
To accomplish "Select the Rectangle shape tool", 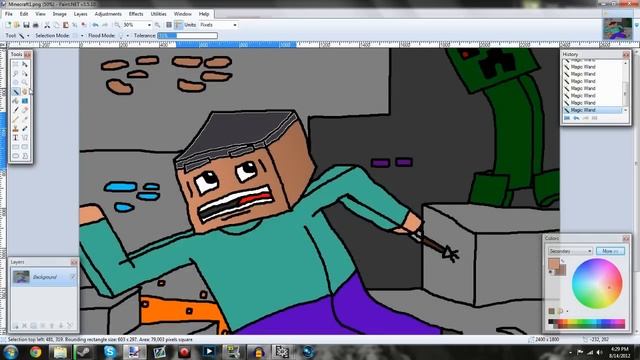I will coord(16,147).
